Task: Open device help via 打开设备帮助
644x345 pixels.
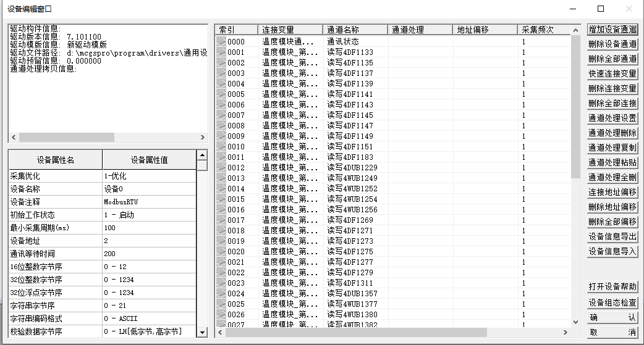Action: (612, 287)
